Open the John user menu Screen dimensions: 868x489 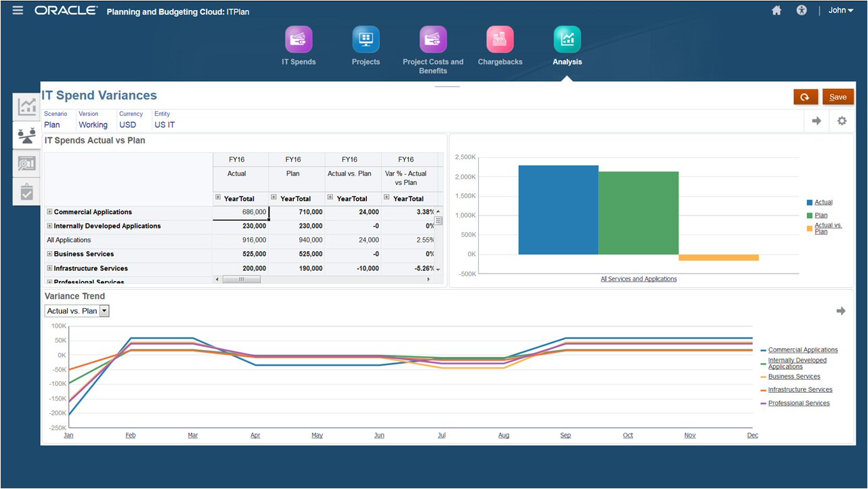pyautogui.click(x=840, y=10)
